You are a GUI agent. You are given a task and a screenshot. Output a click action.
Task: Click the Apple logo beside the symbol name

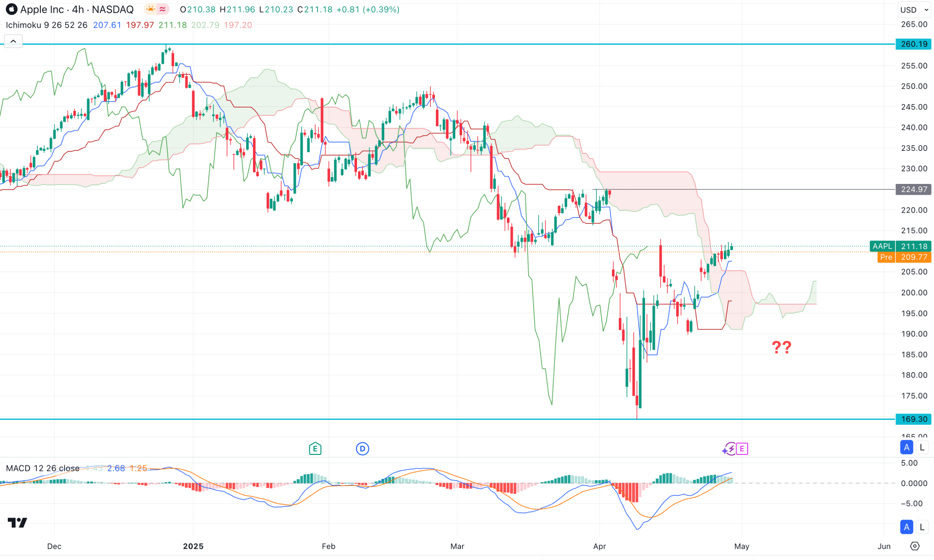(x=11, y=9)
